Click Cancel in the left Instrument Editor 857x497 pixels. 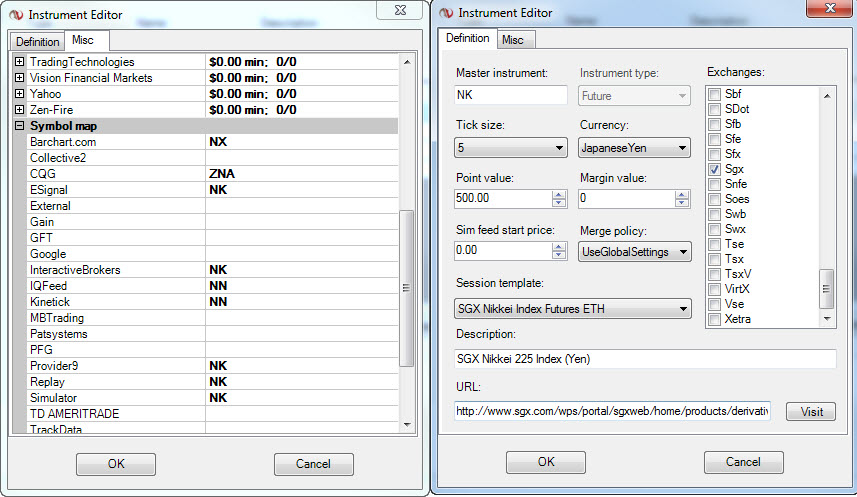(313, 464)
